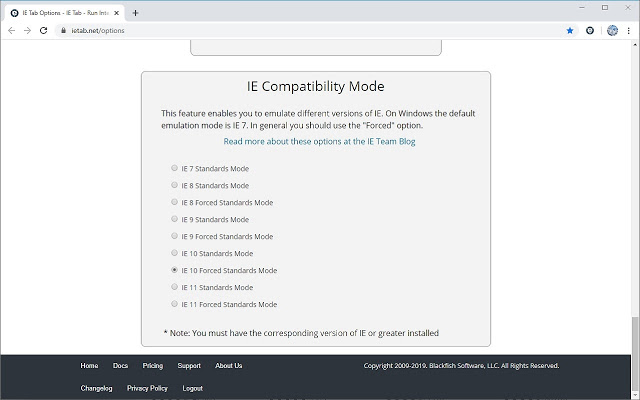
Task: Maximize the Chrome window
Action: (605, 7)
